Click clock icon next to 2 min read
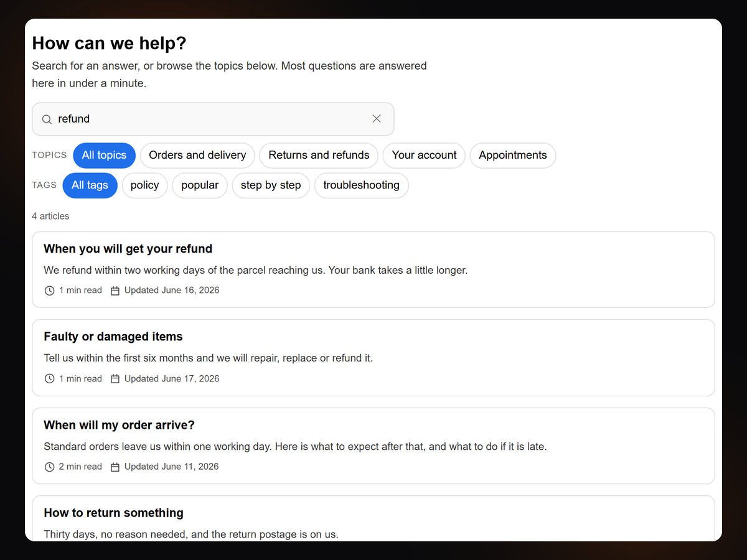Image resolution: width=747 pixels, height=560 pixels. point(50,467)
